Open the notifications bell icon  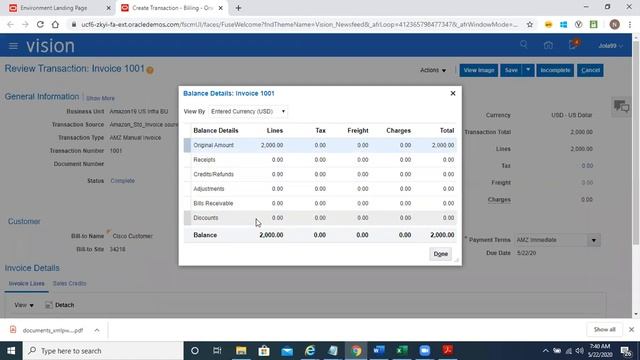tap(573, 44)
